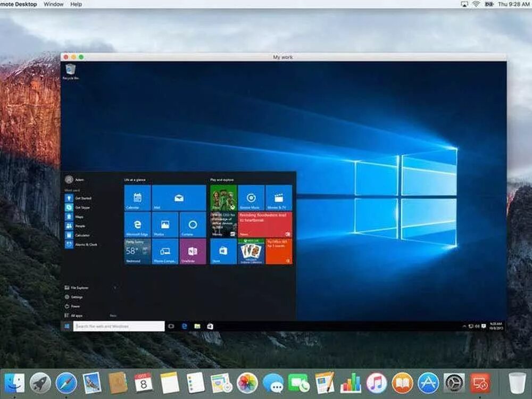
Task: Click the Thu 9:28 AM clock
Action: (513, 4)
